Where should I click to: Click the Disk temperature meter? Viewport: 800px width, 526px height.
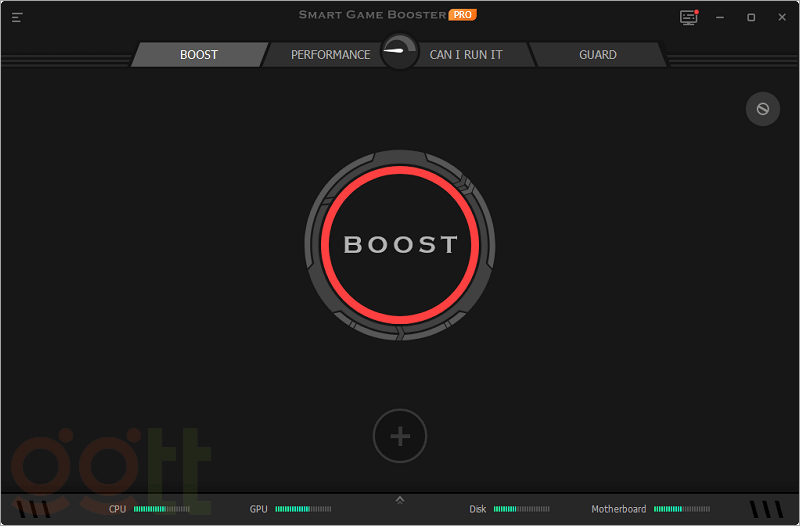[509, 509]
